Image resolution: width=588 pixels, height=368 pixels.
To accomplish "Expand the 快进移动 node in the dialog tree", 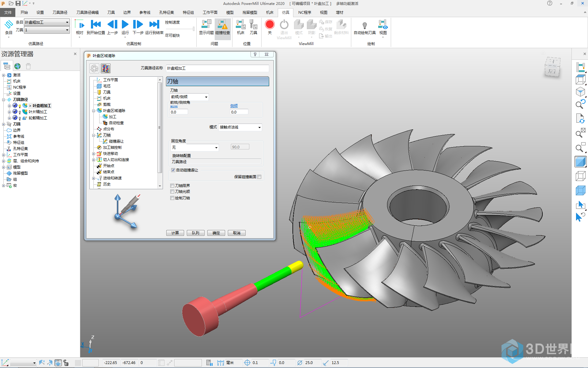I will pos(93,154).
